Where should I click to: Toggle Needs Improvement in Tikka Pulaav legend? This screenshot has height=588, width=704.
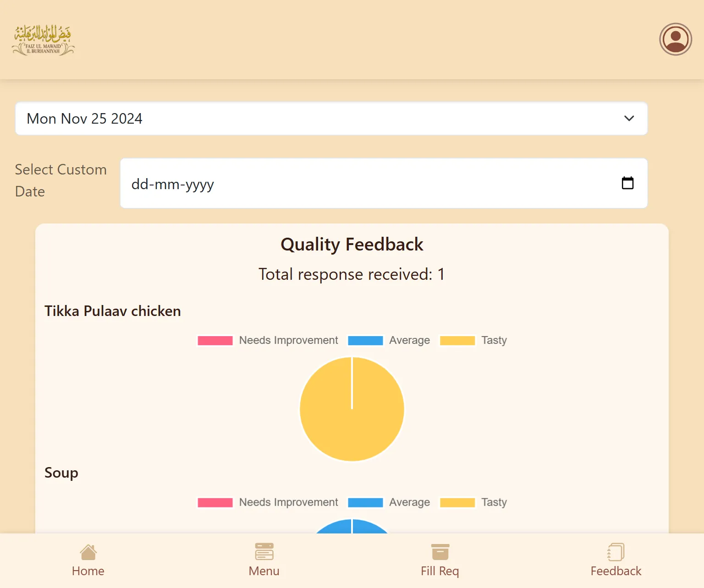point(268,340)
